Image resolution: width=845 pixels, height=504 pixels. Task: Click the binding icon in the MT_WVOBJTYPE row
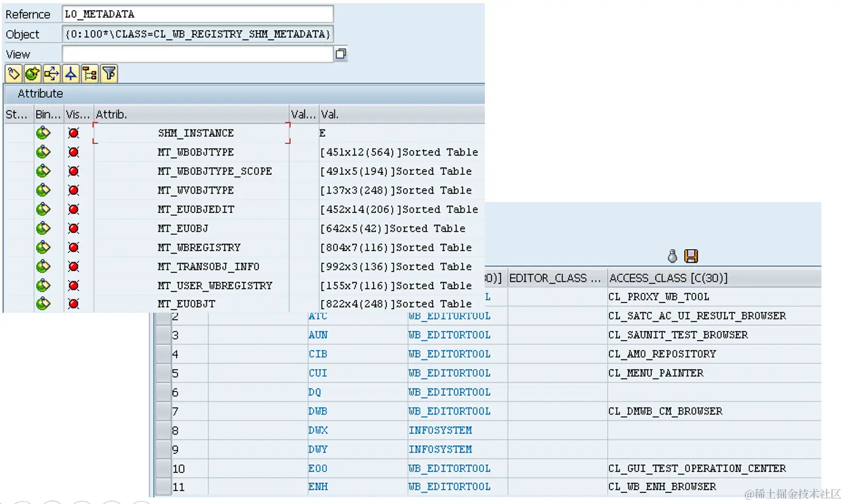pyautogui.click(x=43, y=190)
